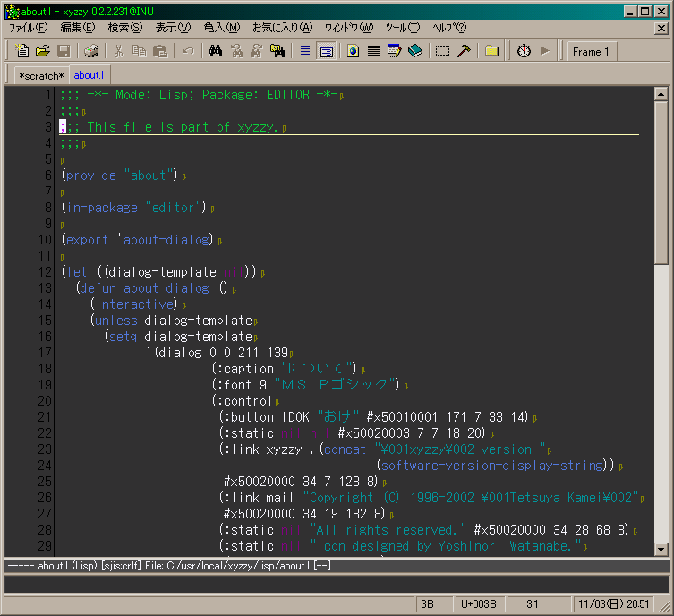The height and width of the screenshot is (616, 674).
Task: Open the ツール(T) menu
Action: pos(403,28)
